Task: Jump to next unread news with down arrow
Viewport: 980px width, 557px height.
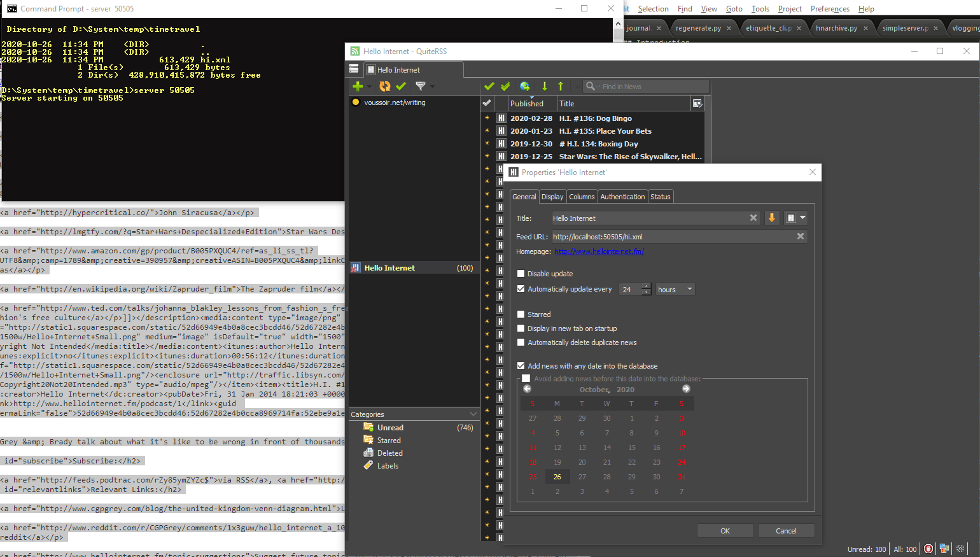Action: click(544, 86)
